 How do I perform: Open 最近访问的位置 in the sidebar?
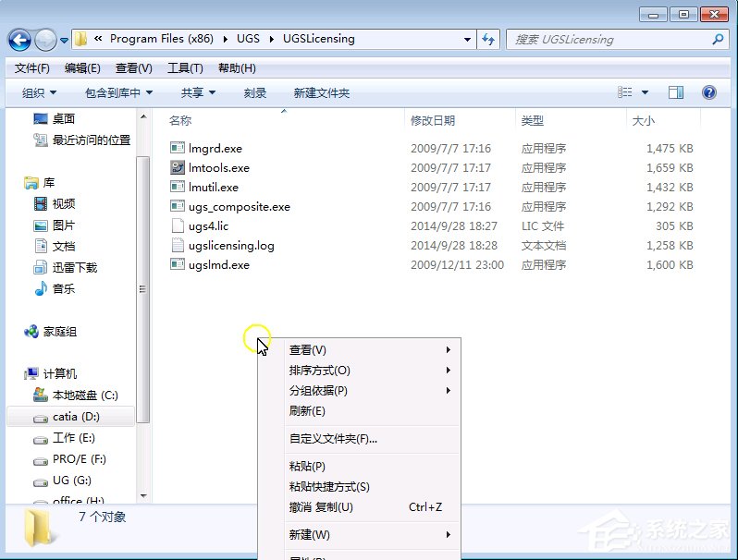click(81, 140)
